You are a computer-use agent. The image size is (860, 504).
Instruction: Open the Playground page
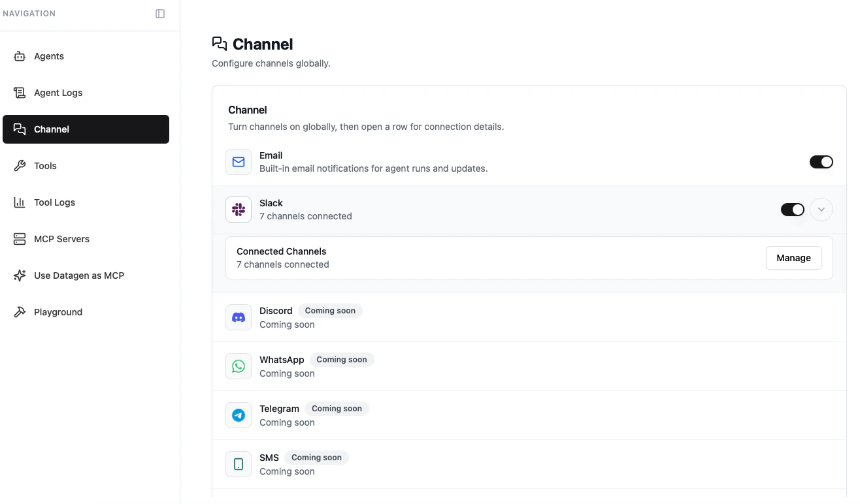click(x=86, y=312)
